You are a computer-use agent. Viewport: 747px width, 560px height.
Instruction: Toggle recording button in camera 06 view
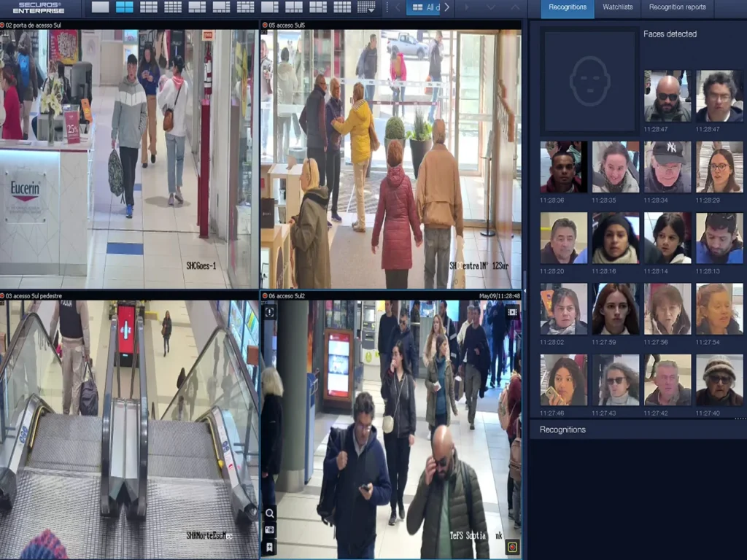click(x=512, y=547)
